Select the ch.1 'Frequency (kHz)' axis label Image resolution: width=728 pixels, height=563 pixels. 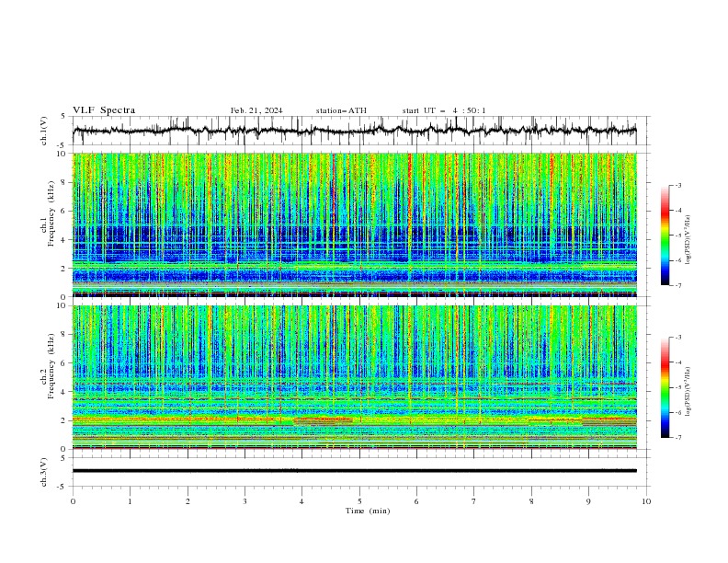pyautogui.click(x=51, y=214)
